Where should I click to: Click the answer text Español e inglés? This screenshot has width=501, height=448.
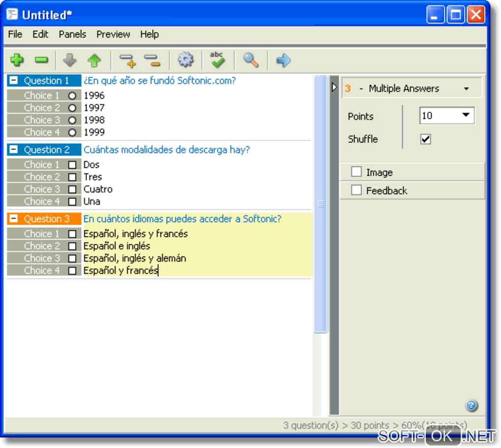pos(116,246)
